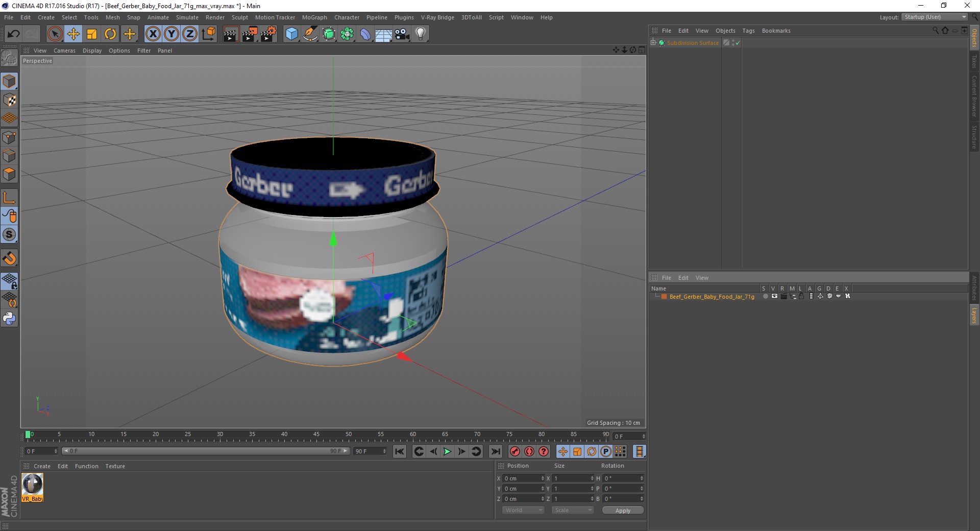Select the Rotate tool

[x=110, y=34]
